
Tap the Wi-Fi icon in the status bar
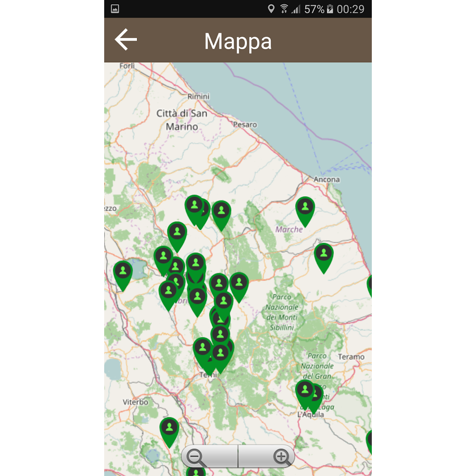[284, 9]
